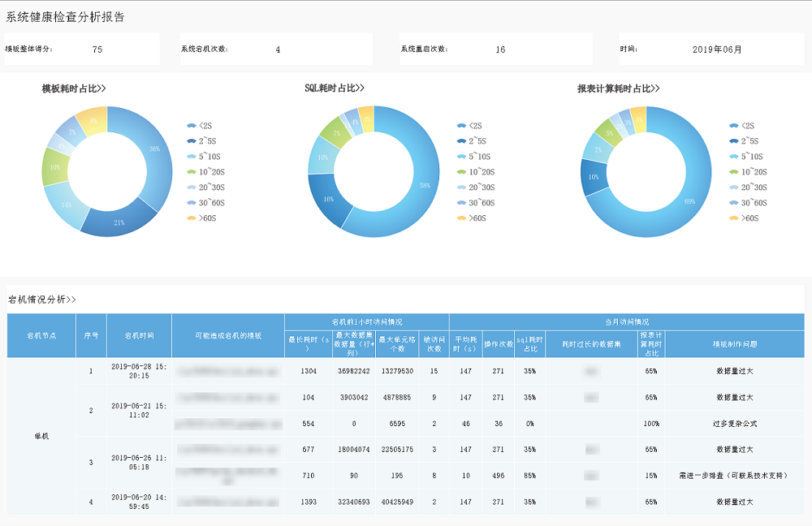This screenshot has width=812, height=526.
Task: Click 30~60S legend entry in 报表计算耗时占比 chart
Action: [748, 203]
